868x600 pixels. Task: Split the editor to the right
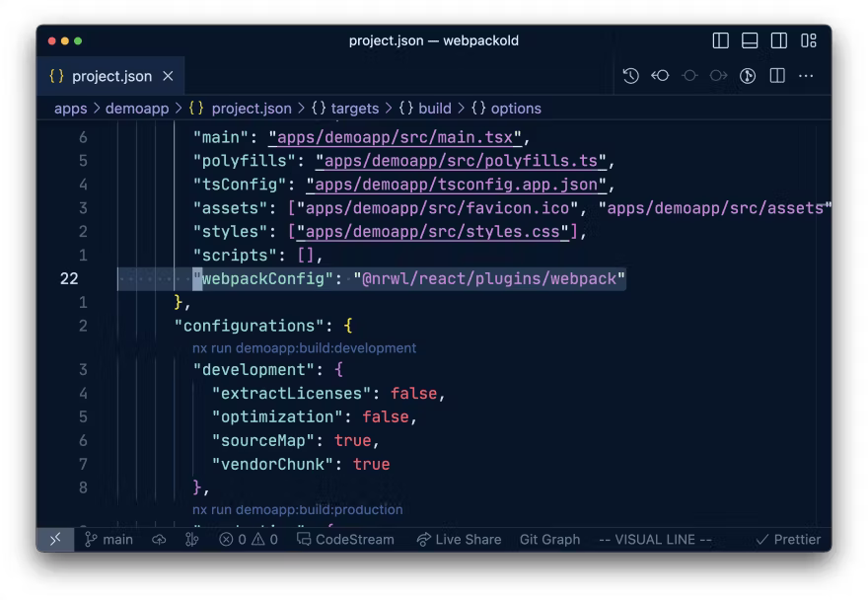tap(777, 75)
